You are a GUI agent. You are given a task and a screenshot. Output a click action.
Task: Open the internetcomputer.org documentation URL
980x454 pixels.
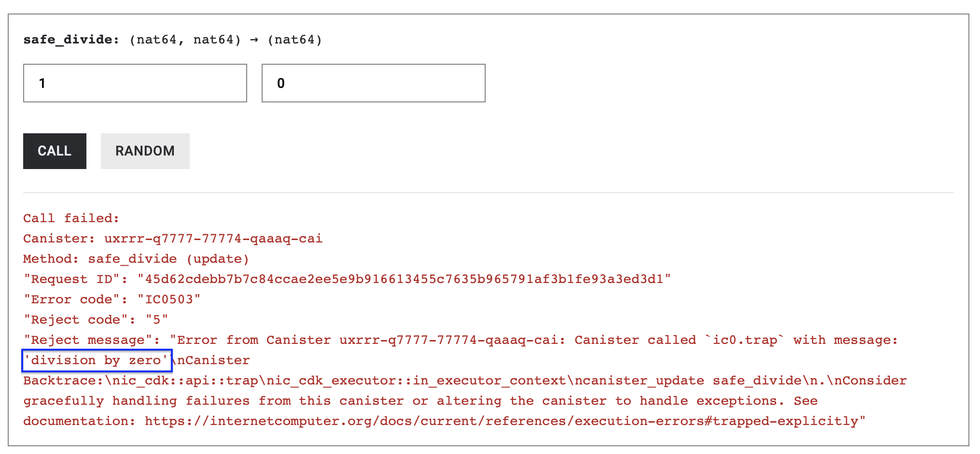tap(504, 421)
